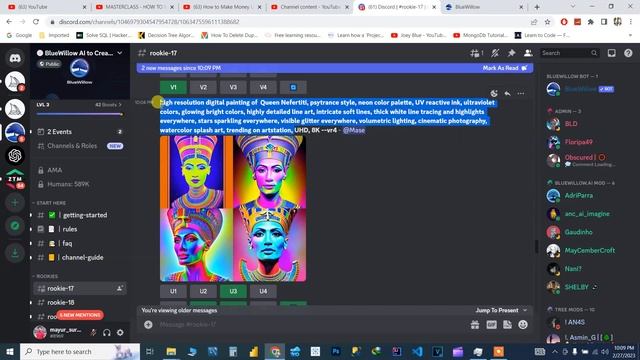Open the gift Nitro icon
The image size is (640, 360).
coord(475,324)
